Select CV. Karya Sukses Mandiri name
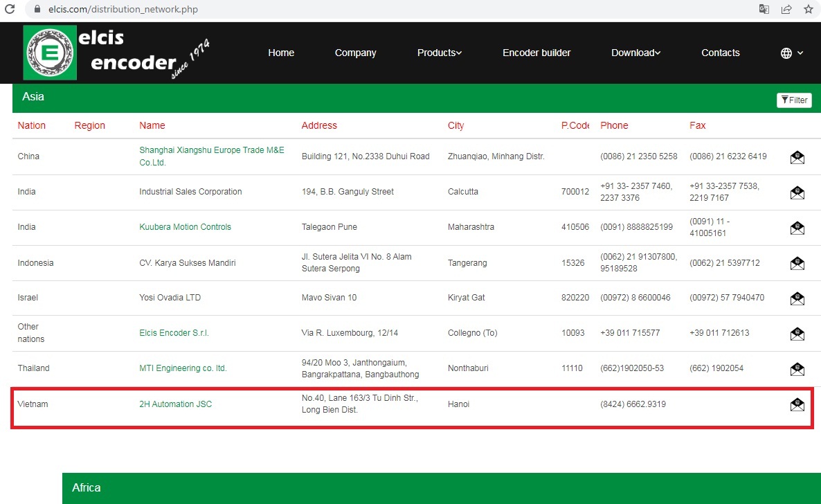 coord(188,262)
